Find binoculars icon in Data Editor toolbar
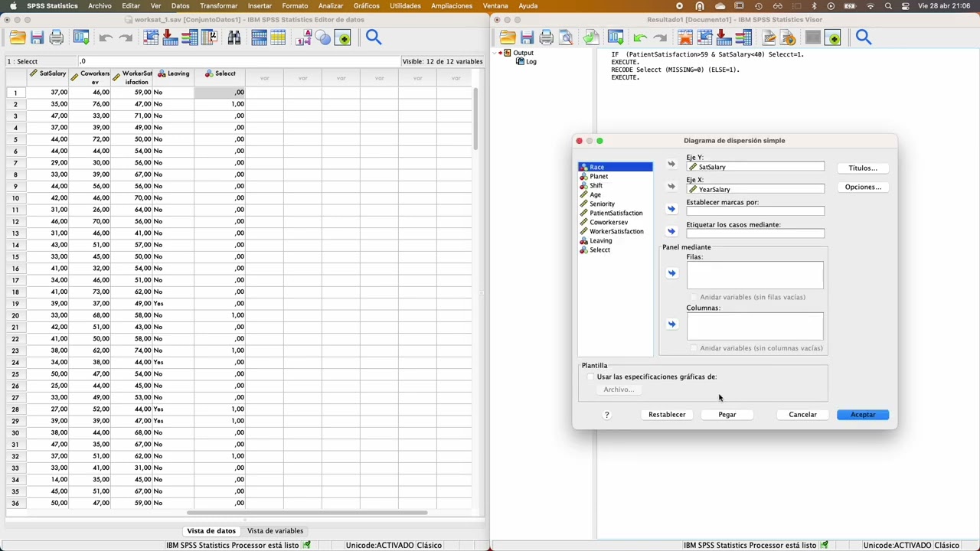 (x=234, y=37)
